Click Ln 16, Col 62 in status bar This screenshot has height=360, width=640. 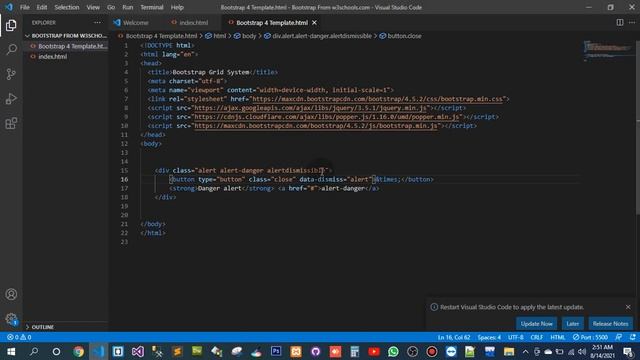pyautogui.click(x=453, y=337)
